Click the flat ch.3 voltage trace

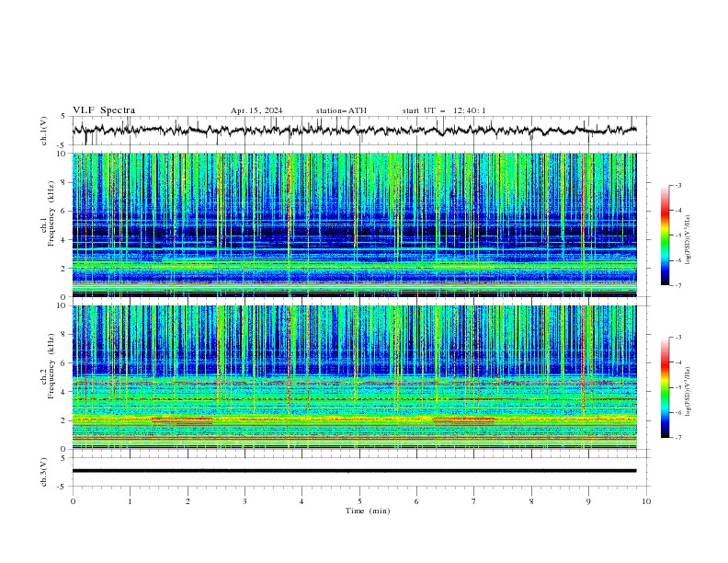coord(354,471)
